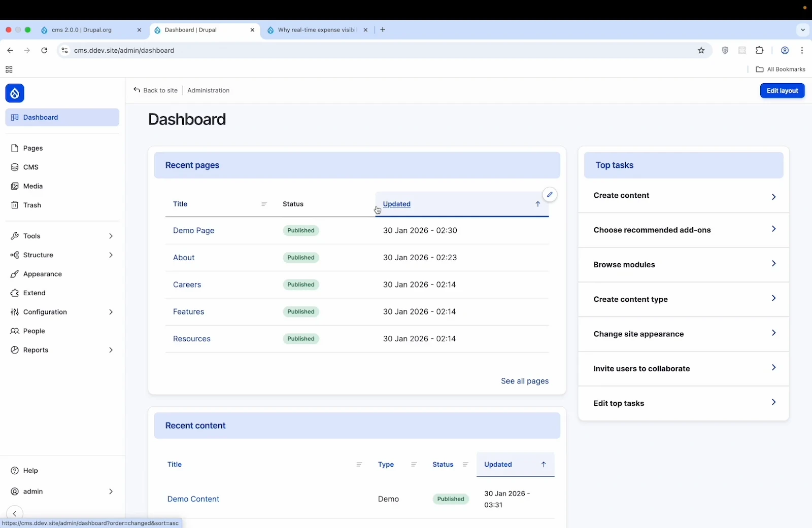Click sort arrow in Recent pages Updated column
This screenshot has width=812, height=528.
pos(538,204)
